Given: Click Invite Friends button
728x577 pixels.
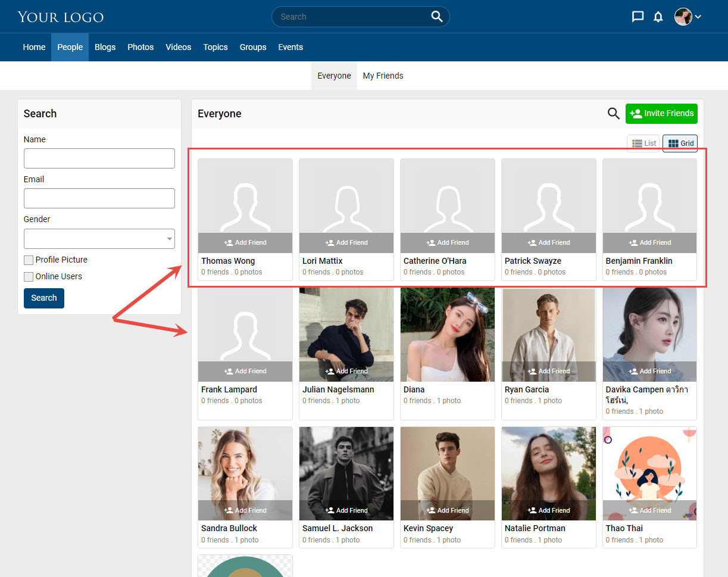Looking at the screenshot, I should [x=661, y=113].
